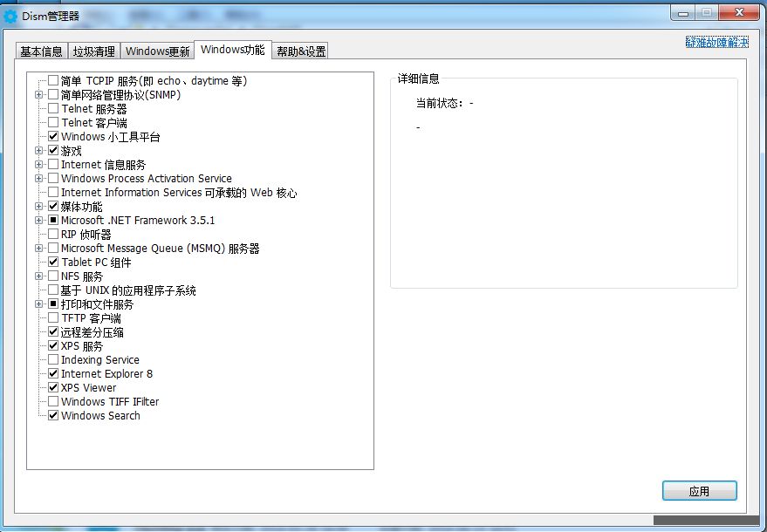Toggle the 打印和文件服务 checkbox
This screenshot has height=532, width=767.
pyautogui.click(x=53, y=304)
